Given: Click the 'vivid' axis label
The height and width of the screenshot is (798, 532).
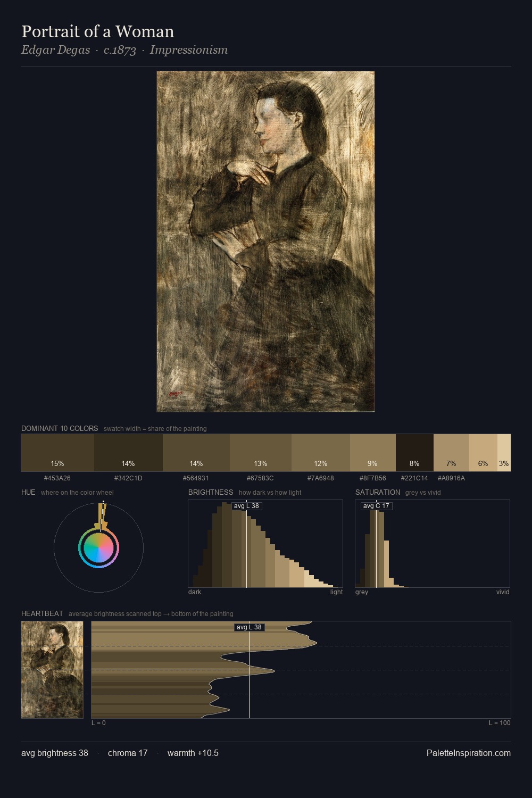Looking at the screenshot, I should pos(503,592).
